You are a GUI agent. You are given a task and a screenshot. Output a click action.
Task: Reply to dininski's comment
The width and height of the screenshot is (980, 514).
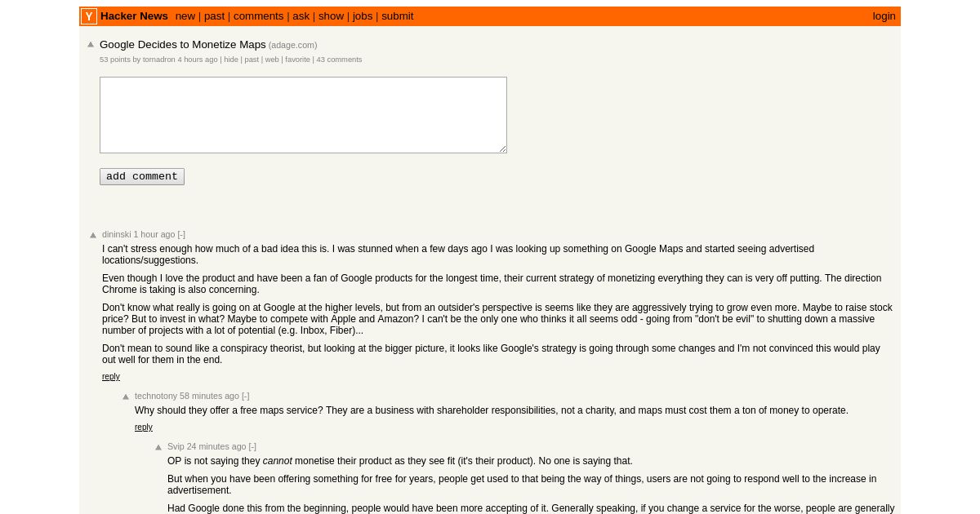click(111, 377)
